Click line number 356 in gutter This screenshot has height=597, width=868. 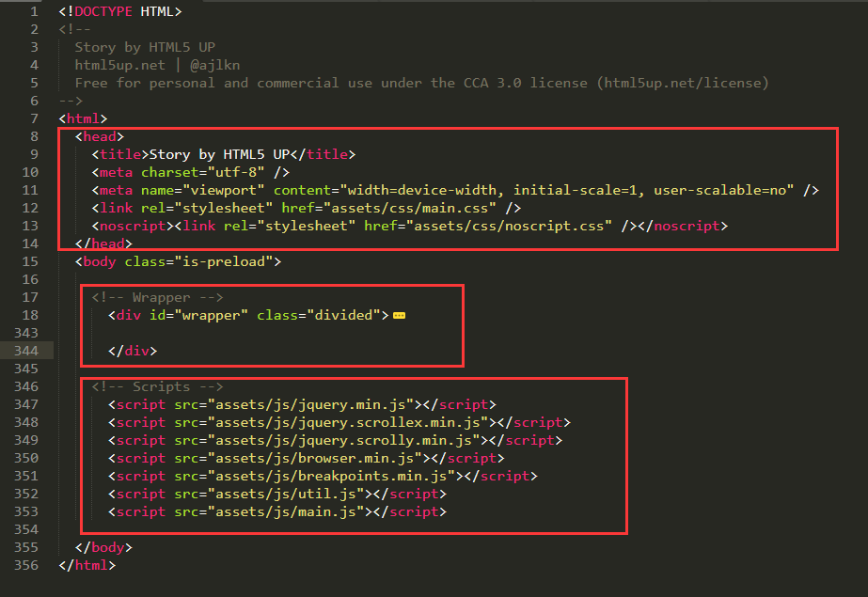coord(26,565)
